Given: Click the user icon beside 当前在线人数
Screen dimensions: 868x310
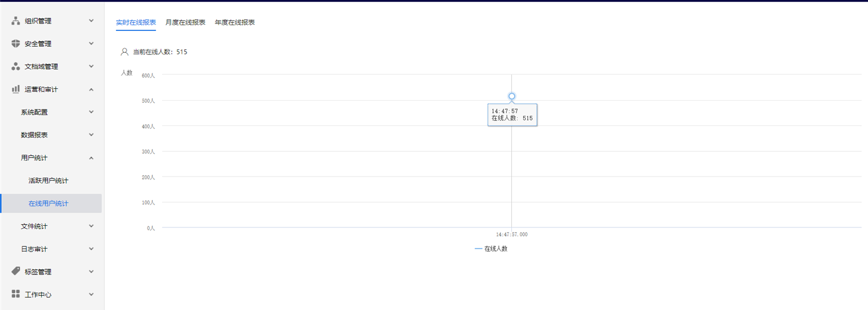Looking at the screenshot, I should tap(124, 52).
